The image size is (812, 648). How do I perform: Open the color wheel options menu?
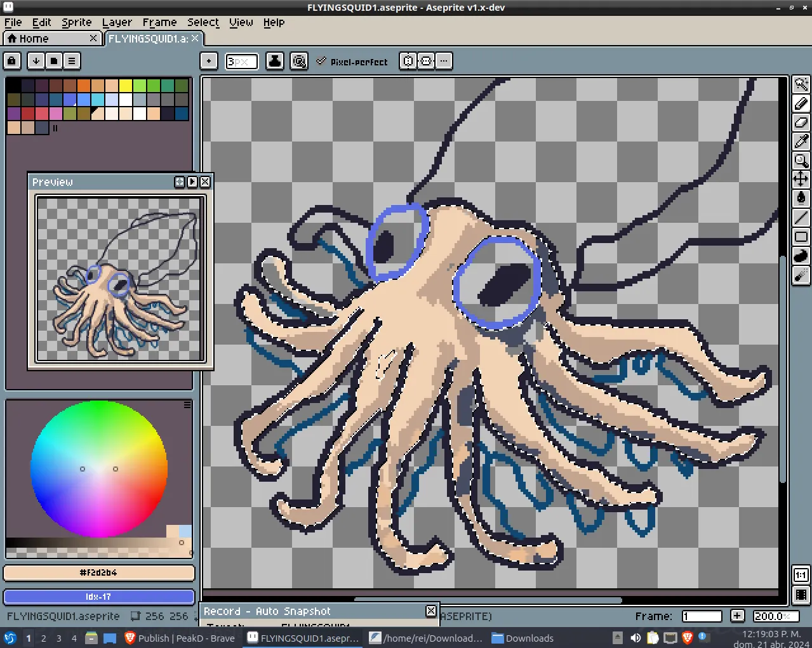point(187,404)
